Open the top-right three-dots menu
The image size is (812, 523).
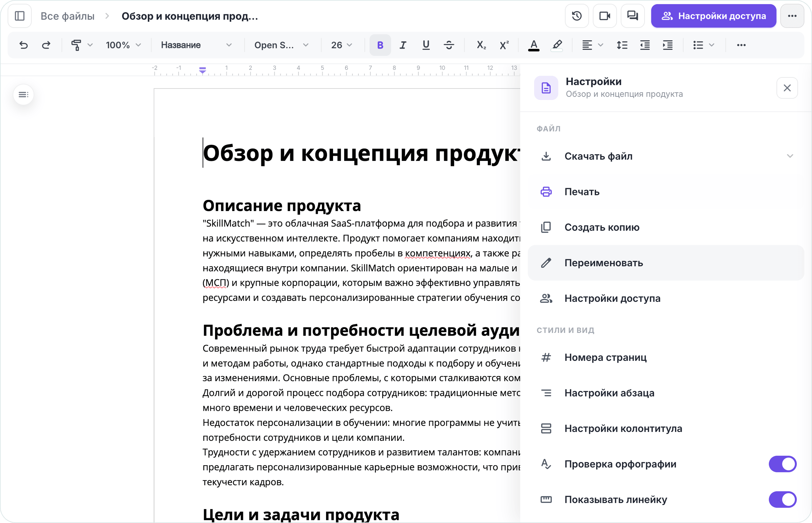pyautogui.click(x=792, y=16)
